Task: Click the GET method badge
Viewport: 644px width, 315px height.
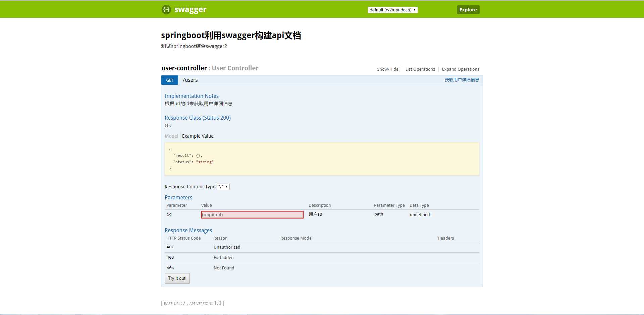Action: pyautogui.click(x=170, y=80)
